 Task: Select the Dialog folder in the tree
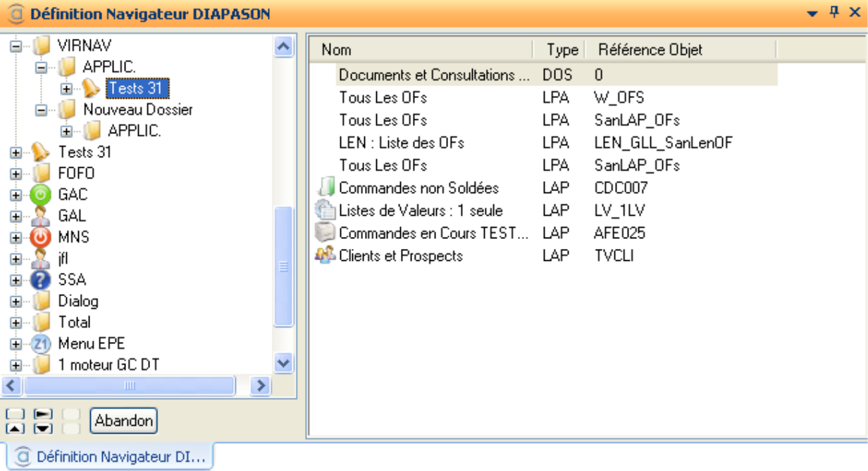pyautogui.click(x=77, y=301)
